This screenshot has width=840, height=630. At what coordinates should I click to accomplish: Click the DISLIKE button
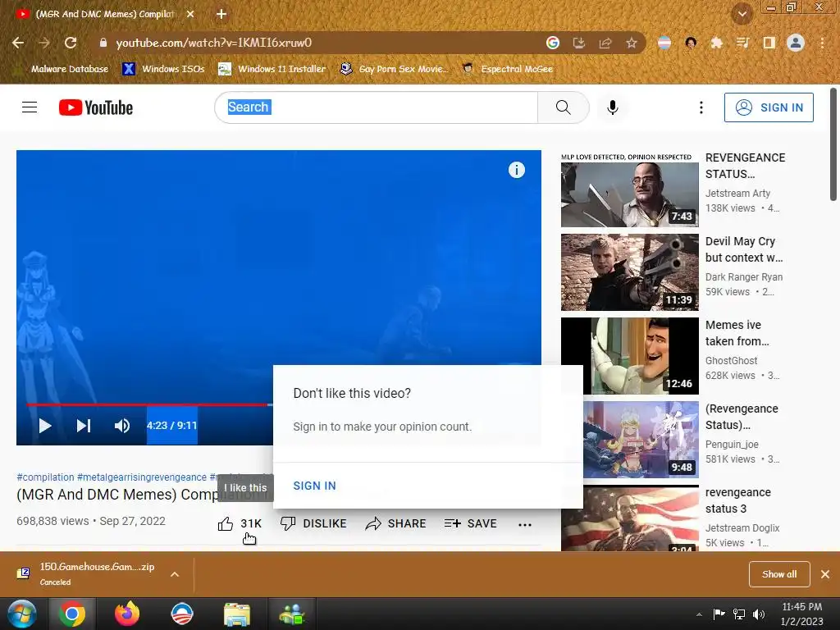pyautogui.click(x=313, y=523)
